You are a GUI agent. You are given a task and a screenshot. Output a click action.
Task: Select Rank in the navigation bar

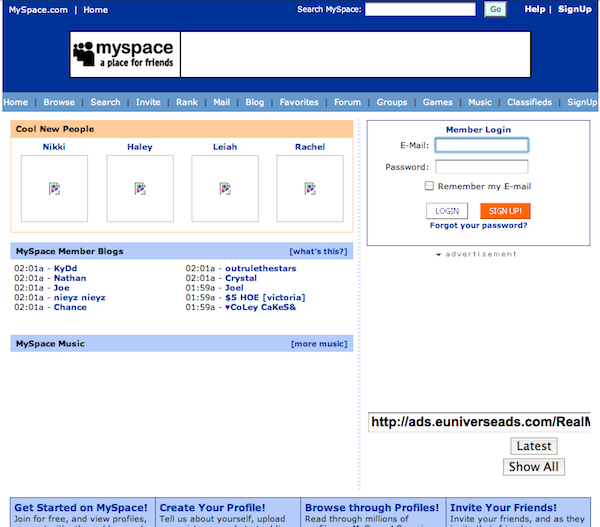tap(187, 102)
